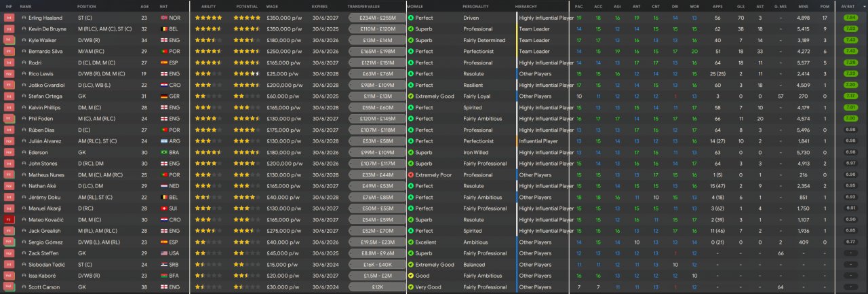Click Scott Carson's info badge
Viewport: 868px width, 294px height.
pos(9,287)
